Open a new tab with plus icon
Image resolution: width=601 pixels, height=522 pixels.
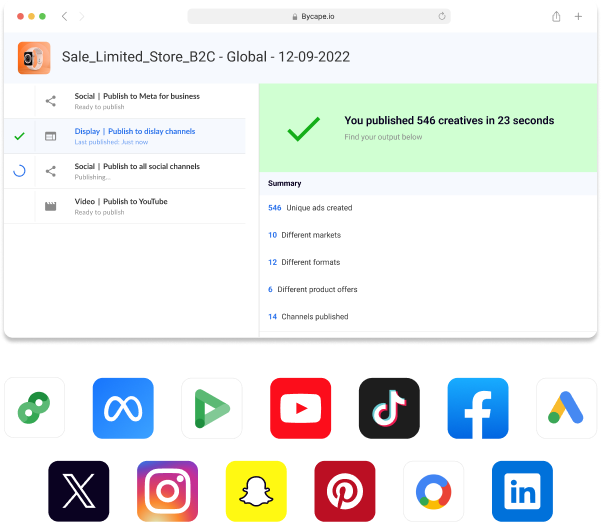pos(578,16)
